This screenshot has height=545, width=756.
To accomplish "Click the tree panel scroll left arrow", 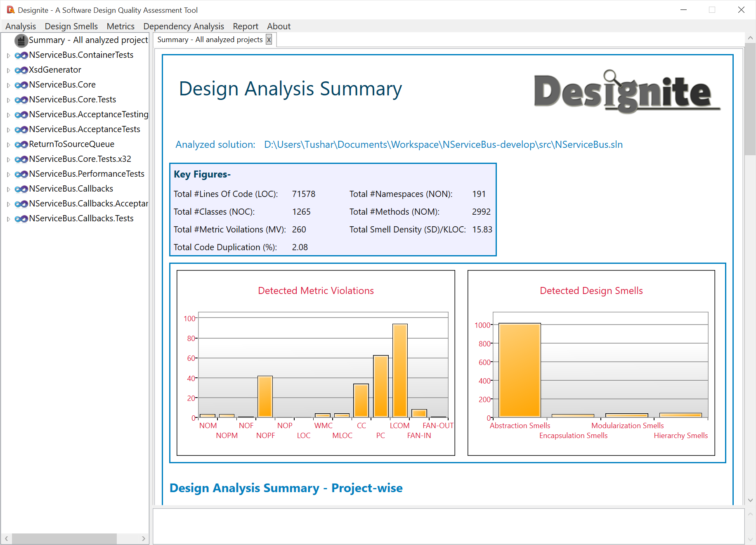I will click(x=6, y=538).
